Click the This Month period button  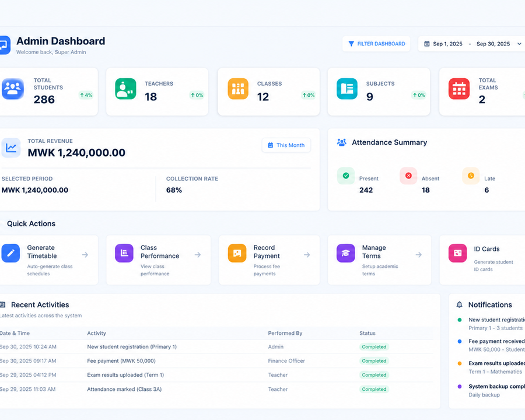[x=286, y=145]
